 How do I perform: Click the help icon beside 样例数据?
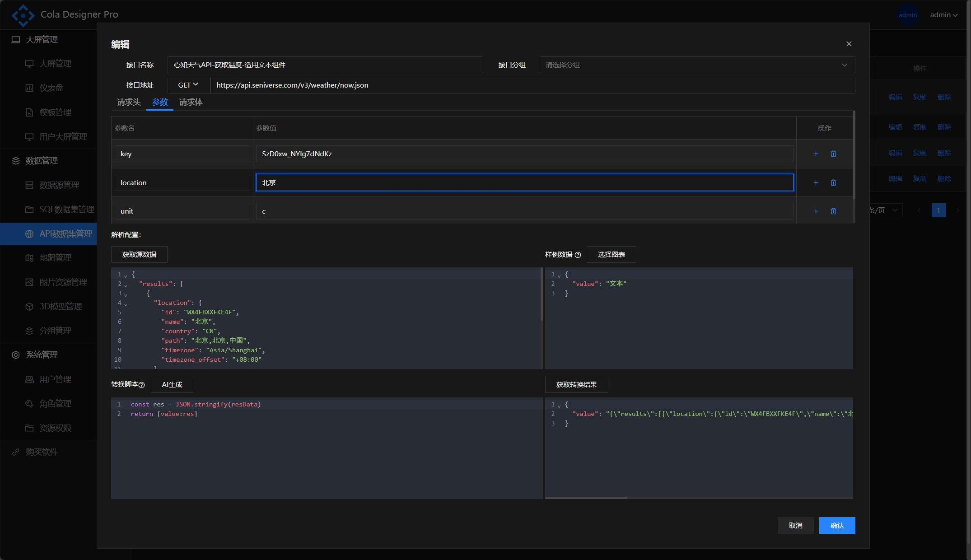578,255
